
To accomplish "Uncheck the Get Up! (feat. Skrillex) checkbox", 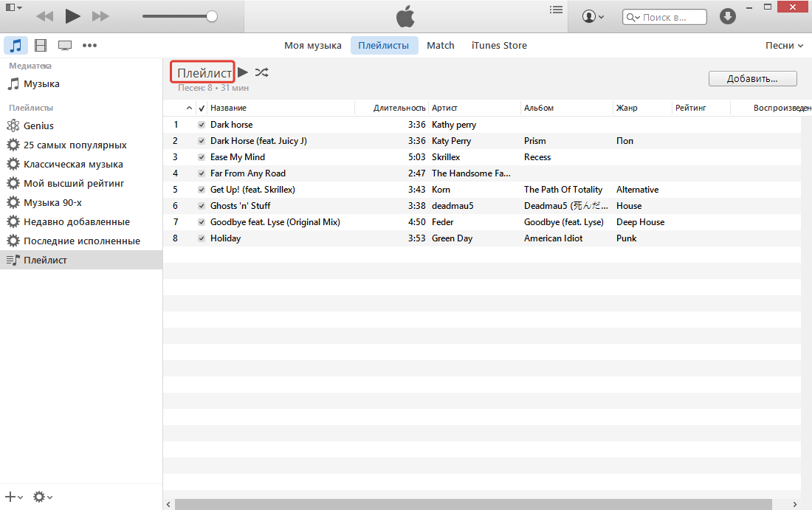I will pos(202,190).
